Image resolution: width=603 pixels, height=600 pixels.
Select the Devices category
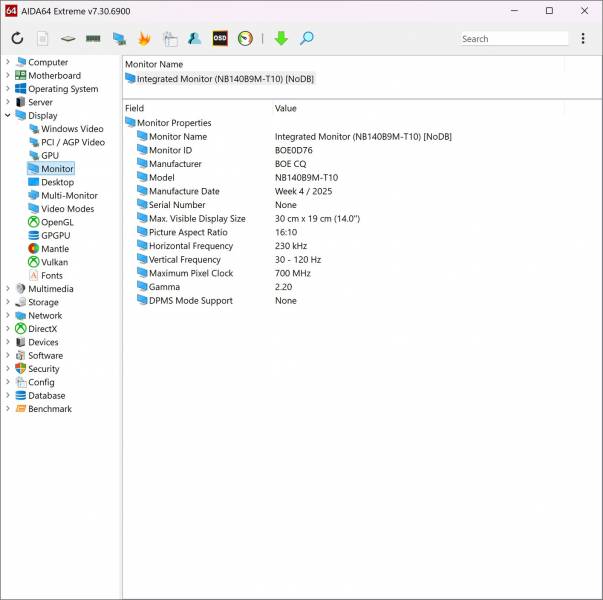(x=37, y=342)
